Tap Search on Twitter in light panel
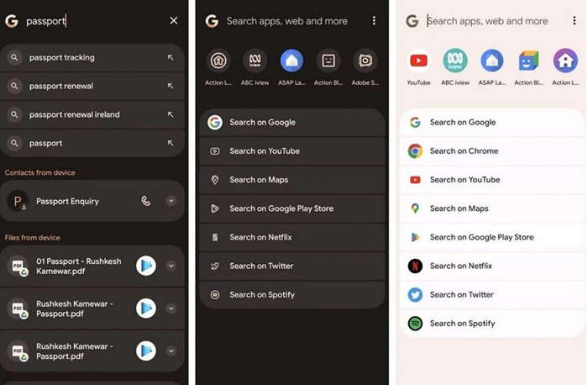 point(492,294)
